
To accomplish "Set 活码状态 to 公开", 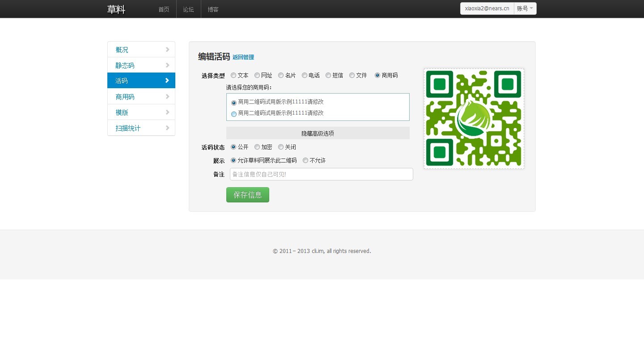I will (233, 147).
